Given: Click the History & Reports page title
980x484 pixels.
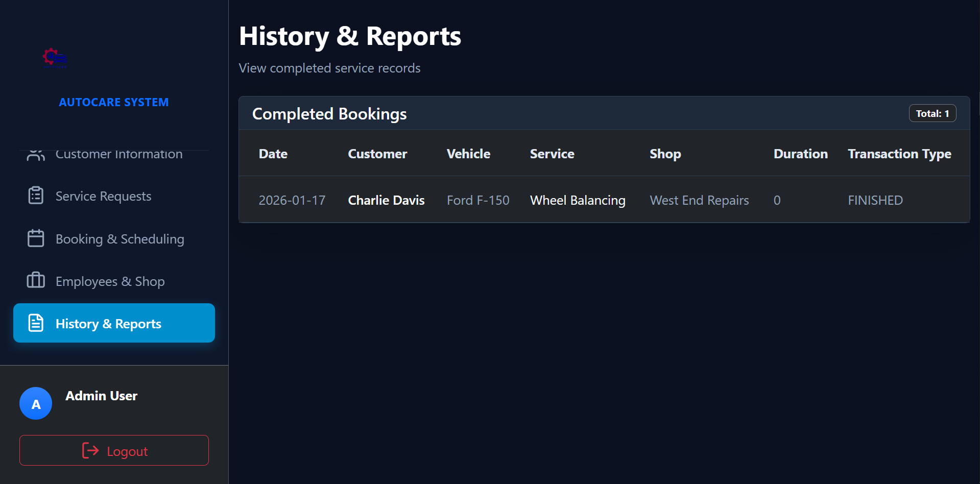Looking at the screenshot, I should (x=350, y=36).
